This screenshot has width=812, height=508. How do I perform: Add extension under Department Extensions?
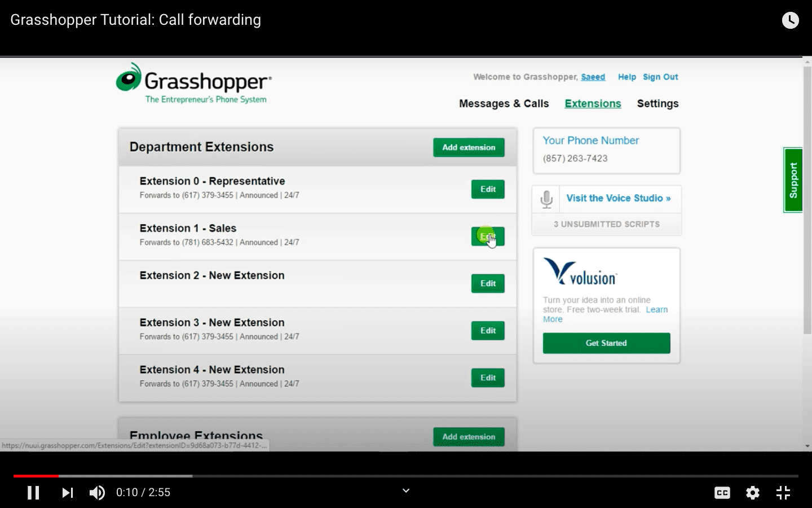[x=469, y=147]
